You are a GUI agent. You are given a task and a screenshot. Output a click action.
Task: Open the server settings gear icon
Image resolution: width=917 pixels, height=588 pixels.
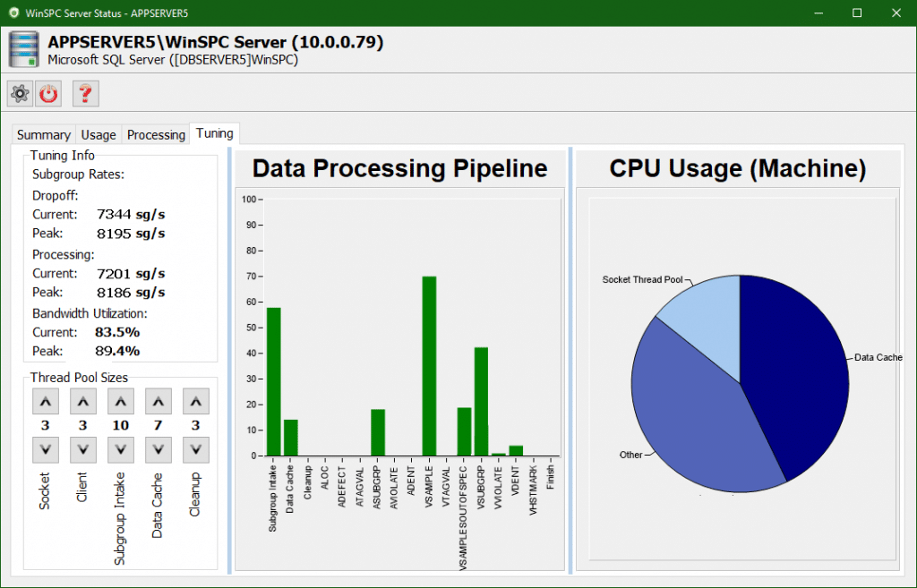coord(19,93)
